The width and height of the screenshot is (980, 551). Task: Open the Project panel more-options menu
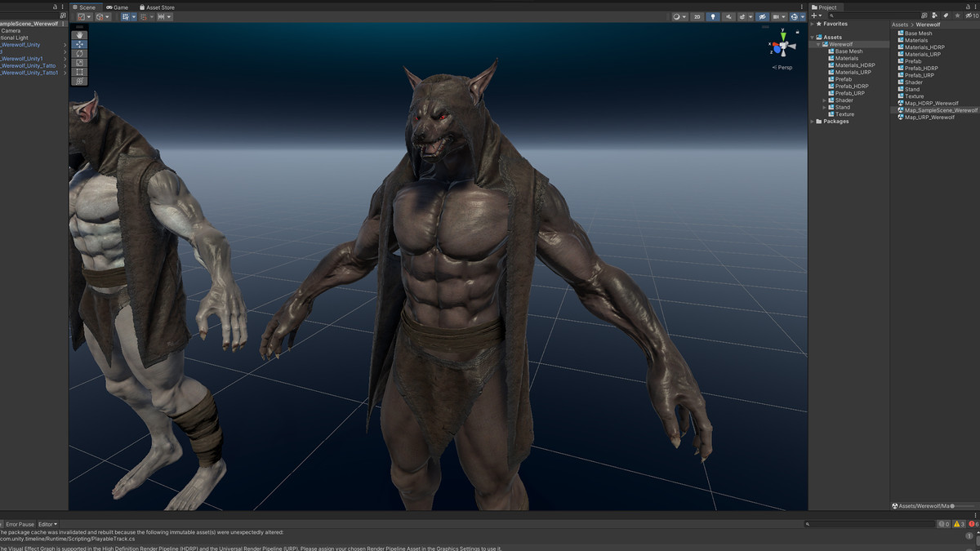976,7
